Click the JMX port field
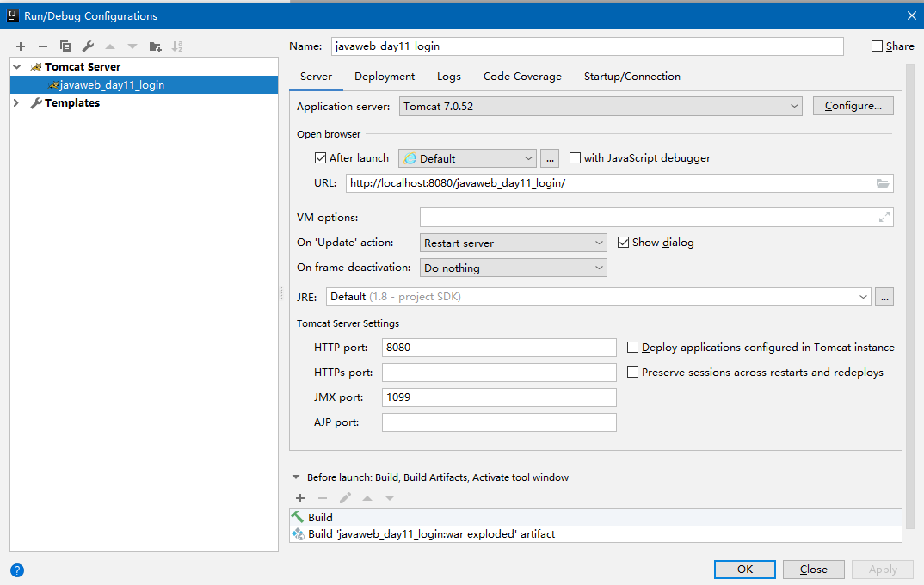This screenshot has height=585, width=924. [499, 397]
